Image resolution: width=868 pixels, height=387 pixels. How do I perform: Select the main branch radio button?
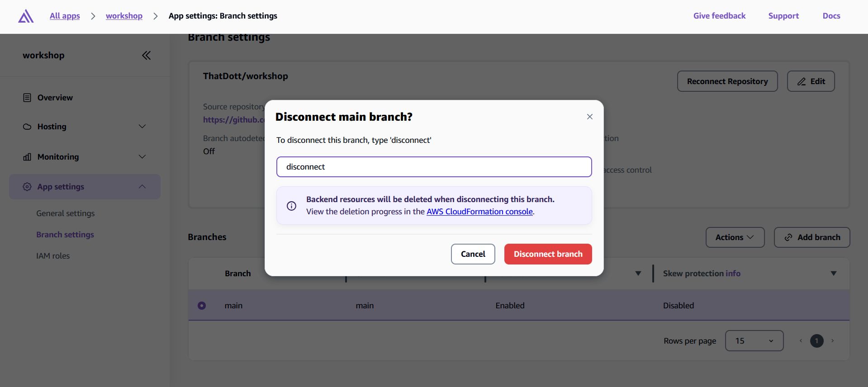coord(202,306)
